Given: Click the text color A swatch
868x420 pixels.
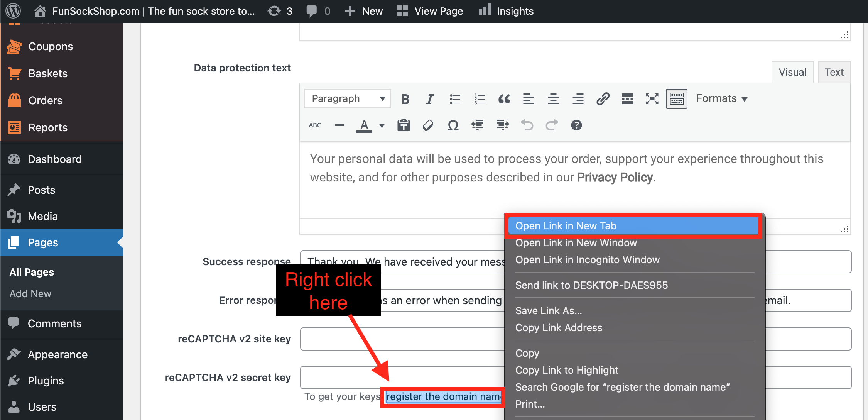Looking at the screenshot, I should [x=364, y=125].
